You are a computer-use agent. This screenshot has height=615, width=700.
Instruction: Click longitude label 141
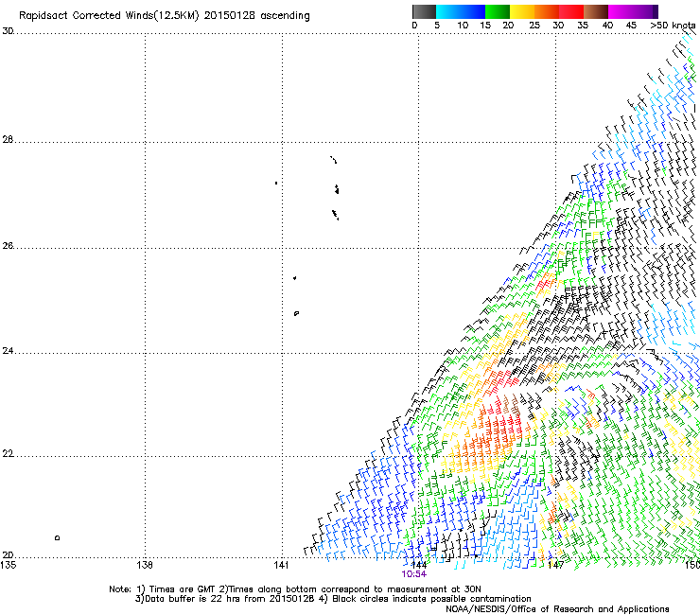tap(281, 566)
